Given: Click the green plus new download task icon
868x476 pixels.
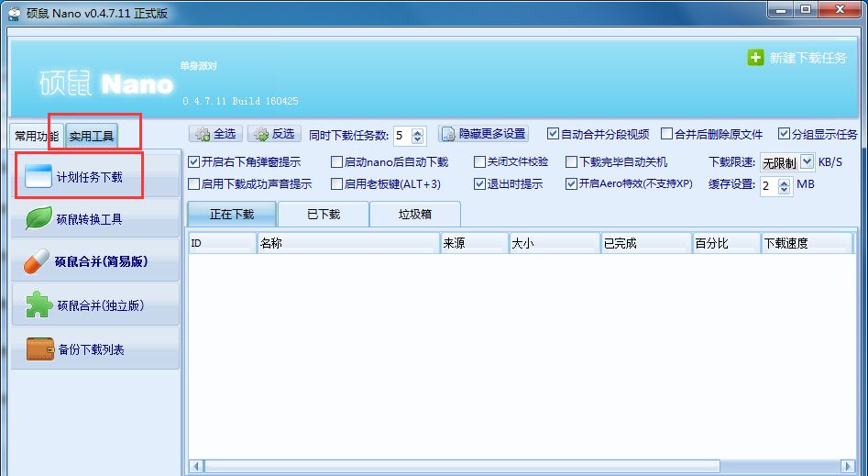Looking at the screenshot, I should (x=755, y=58).
